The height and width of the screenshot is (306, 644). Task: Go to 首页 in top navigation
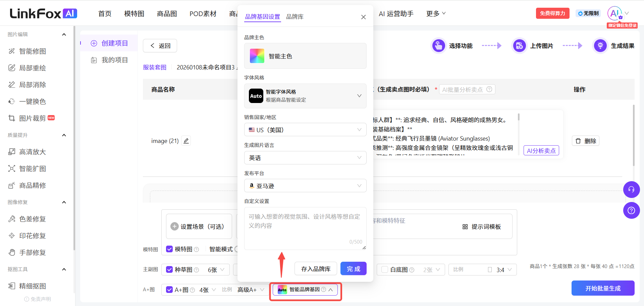coord(105,14)
